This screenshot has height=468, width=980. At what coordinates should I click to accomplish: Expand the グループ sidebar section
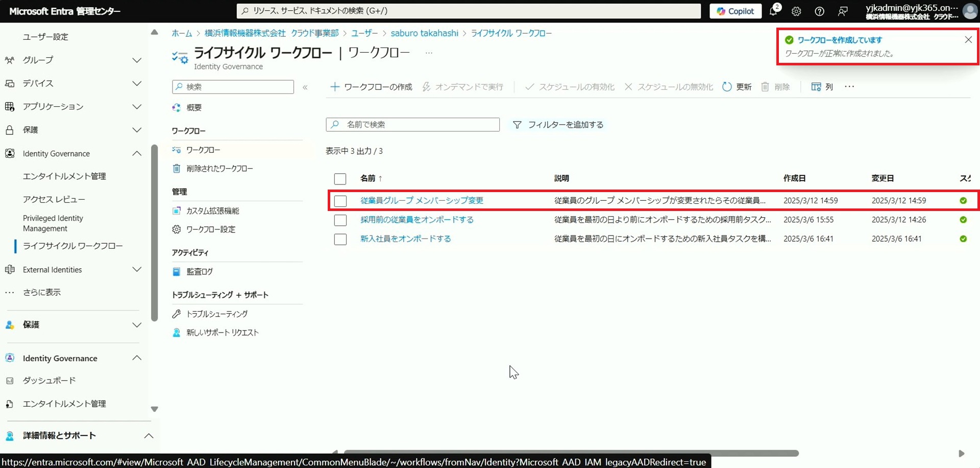(x=137, y=60)
